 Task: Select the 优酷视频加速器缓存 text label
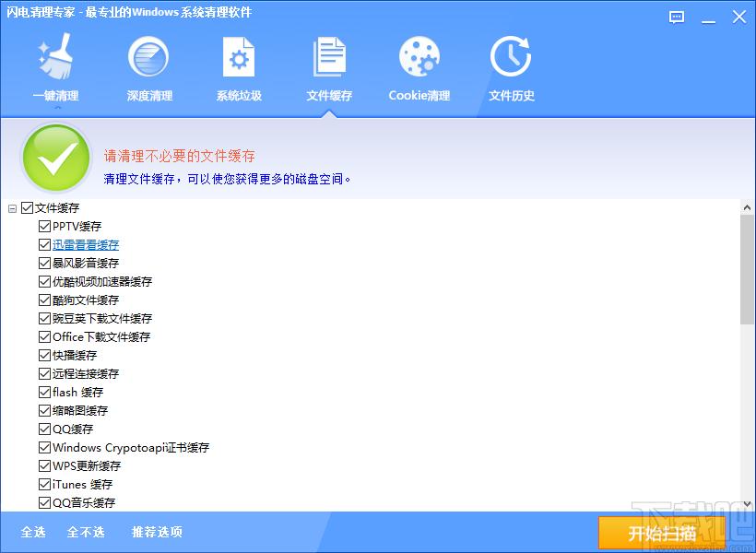point(102,281)
